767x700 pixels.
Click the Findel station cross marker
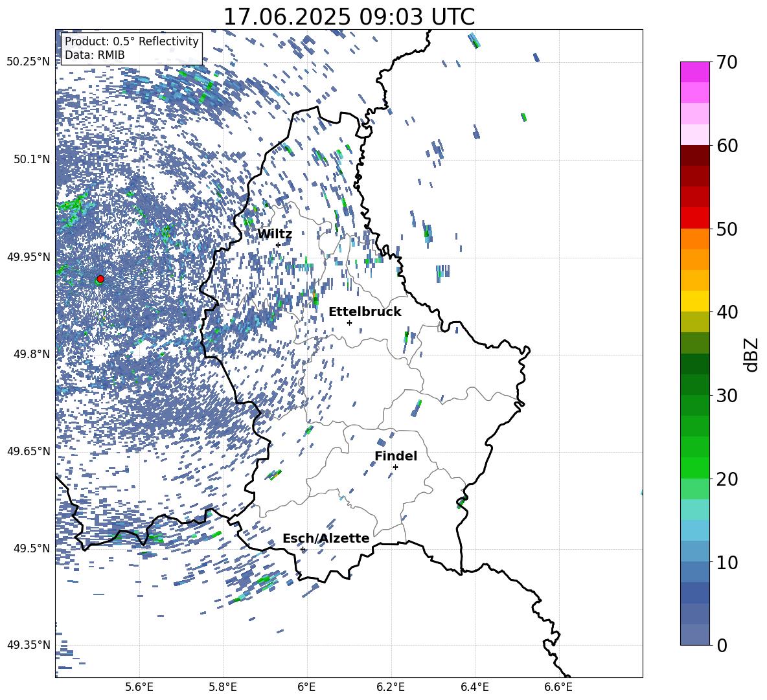pos(395,468)
